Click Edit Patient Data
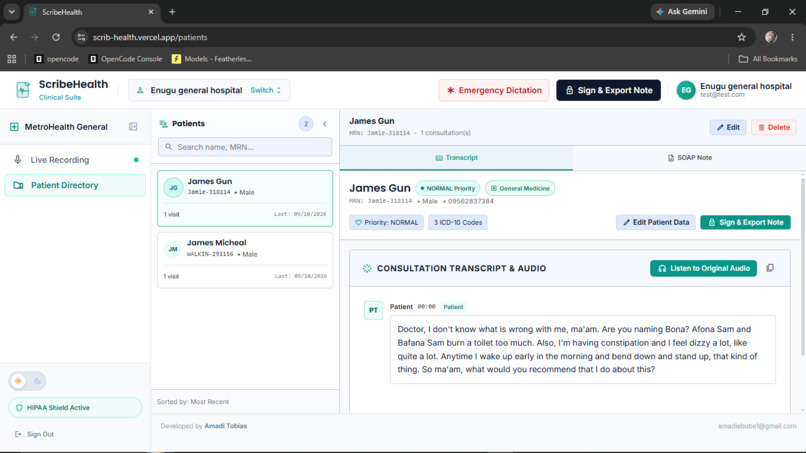This screenshot has height=453, width=806. (x=655, y=223)
